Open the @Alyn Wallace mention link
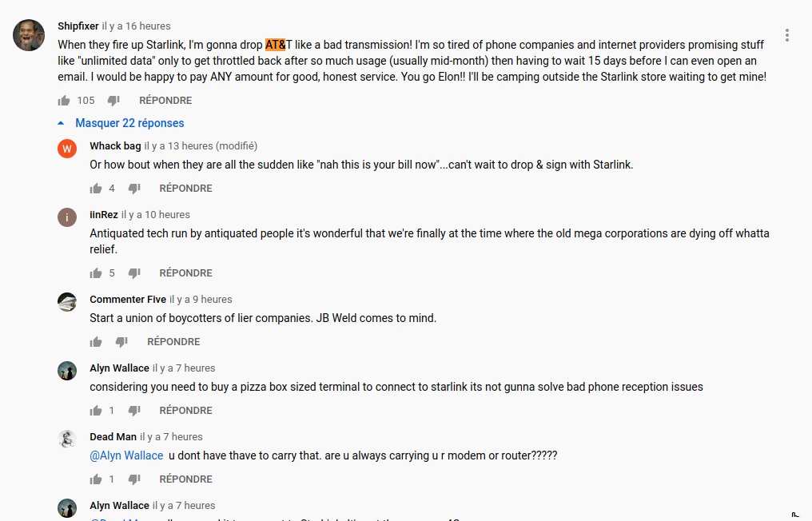 (126, 455)
